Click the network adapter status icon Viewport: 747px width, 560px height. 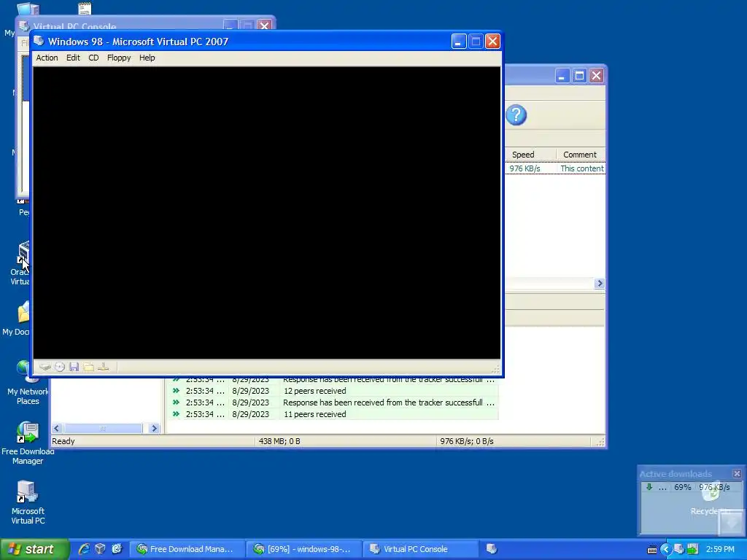pyautogui.click(x=103, y=367)
